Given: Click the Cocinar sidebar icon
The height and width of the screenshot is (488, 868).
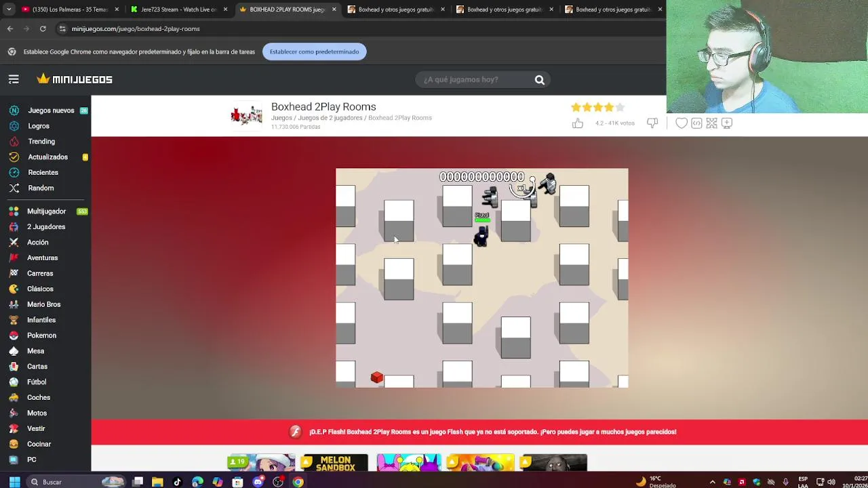Looking at the screenshot, I should pos(14,444).
